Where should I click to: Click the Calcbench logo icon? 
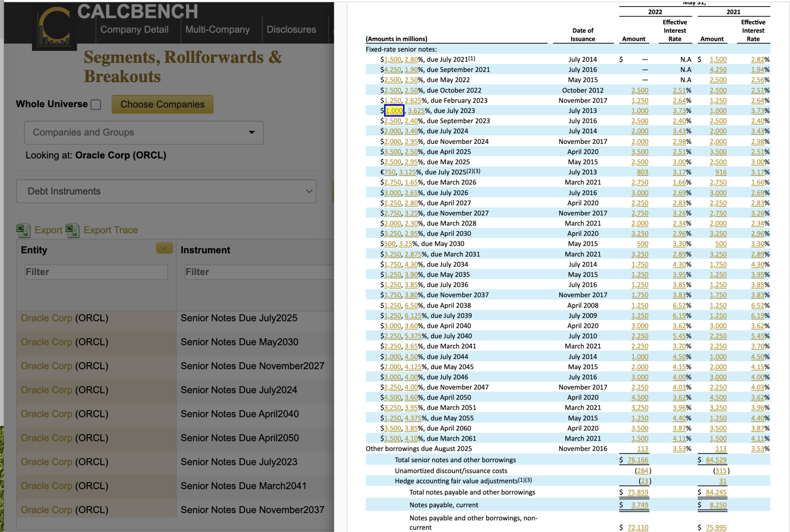pos(54,27)
